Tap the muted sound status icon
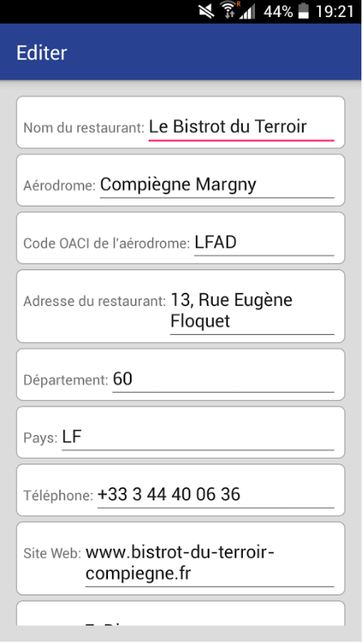The width and height of the screenshot is (363, 644). (x=206, y=11)
